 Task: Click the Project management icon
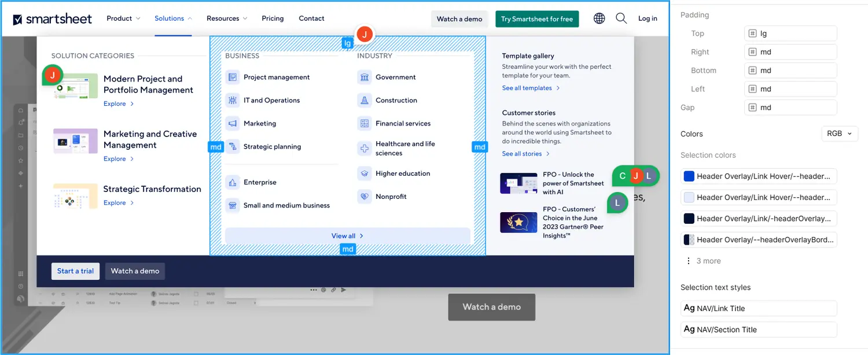(233, 77)
